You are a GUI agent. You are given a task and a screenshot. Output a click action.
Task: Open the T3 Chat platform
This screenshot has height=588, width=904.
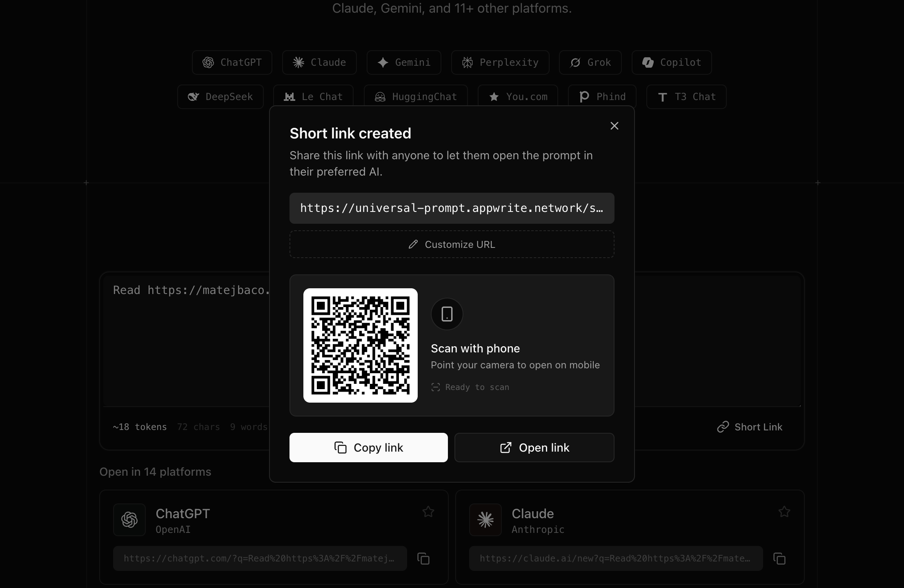[686, 96]
